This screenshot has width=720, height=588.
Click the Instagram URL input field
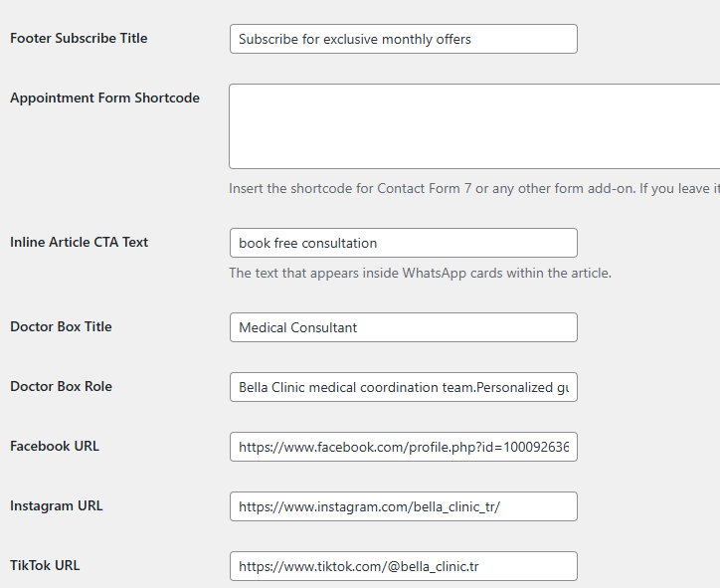click(x=403, y=506)
